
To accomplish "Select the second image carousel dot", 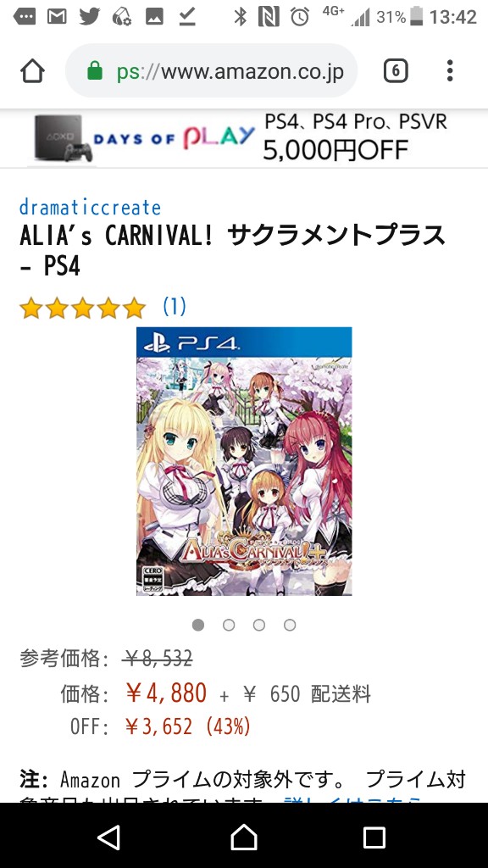I will point(229,625).
